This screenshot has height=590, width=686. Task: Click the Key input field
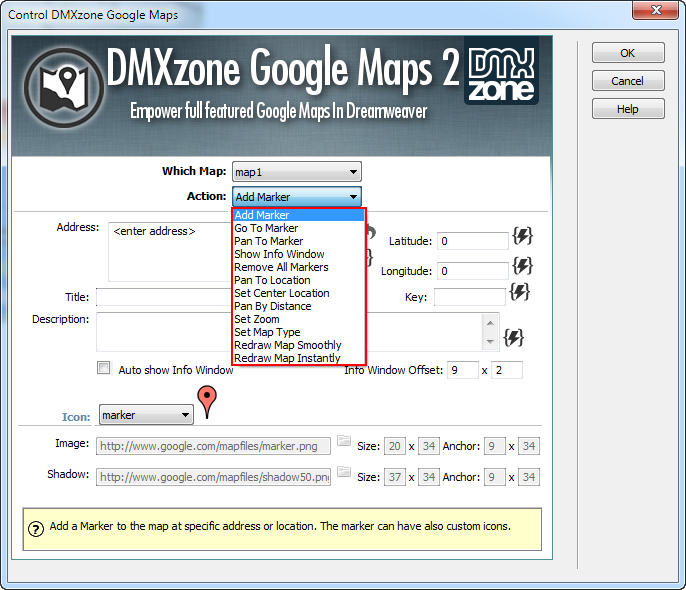pos(470,297)
